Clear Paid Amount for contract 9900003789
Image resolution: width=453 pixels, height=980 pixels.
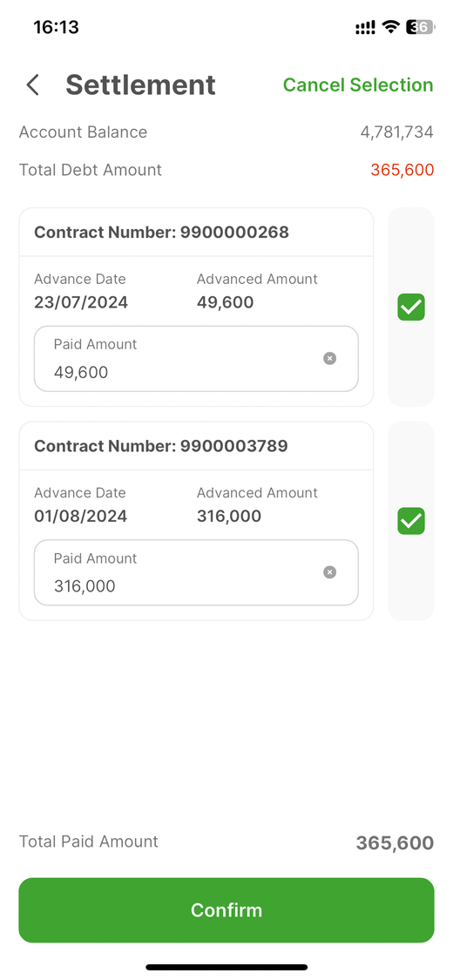point(330,571)
